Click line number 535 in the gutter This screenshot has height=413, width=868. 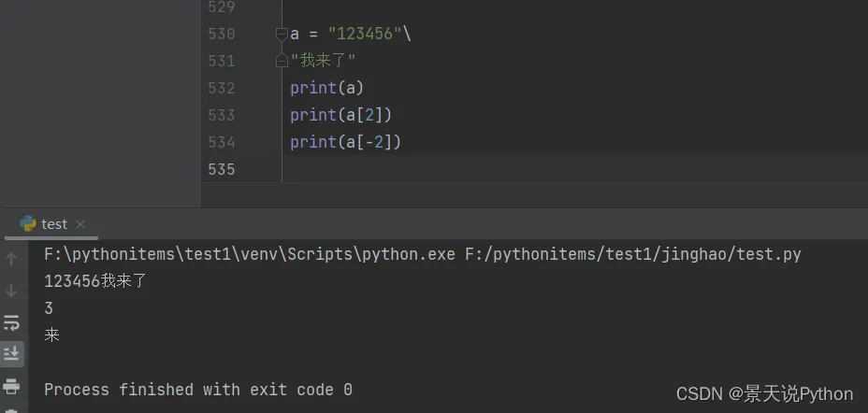[x=222, y=169]
